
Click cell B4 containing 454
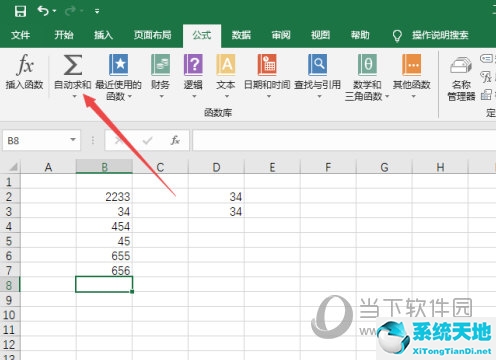pyautogui.click(x=104, y=226)
